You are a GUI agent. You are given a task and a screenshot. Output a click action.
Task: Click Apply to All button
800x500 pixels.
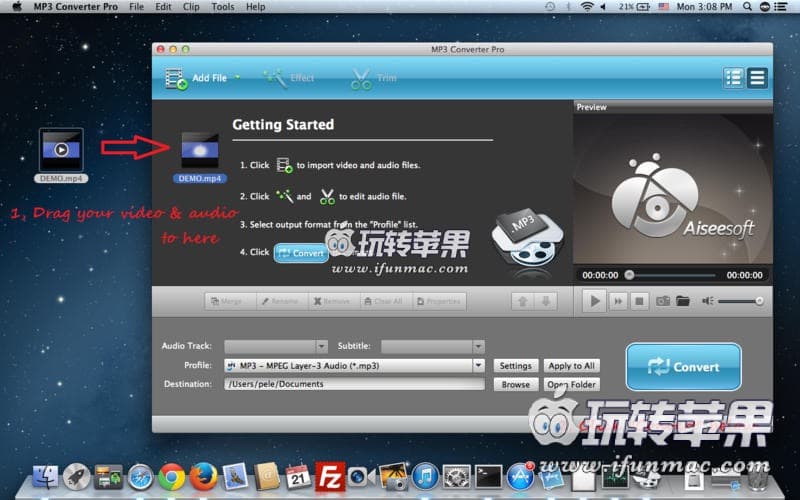coord(571,365)
